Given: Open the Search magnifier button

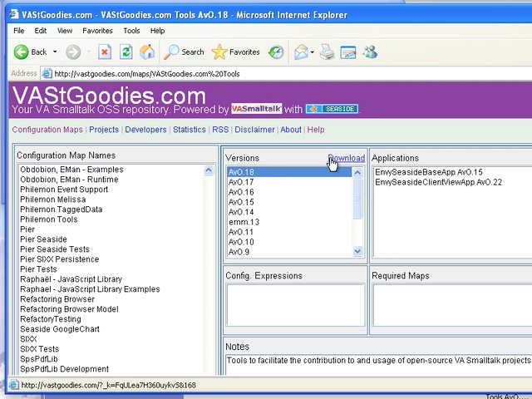Looking at the screenshot, I should [184, 52].
